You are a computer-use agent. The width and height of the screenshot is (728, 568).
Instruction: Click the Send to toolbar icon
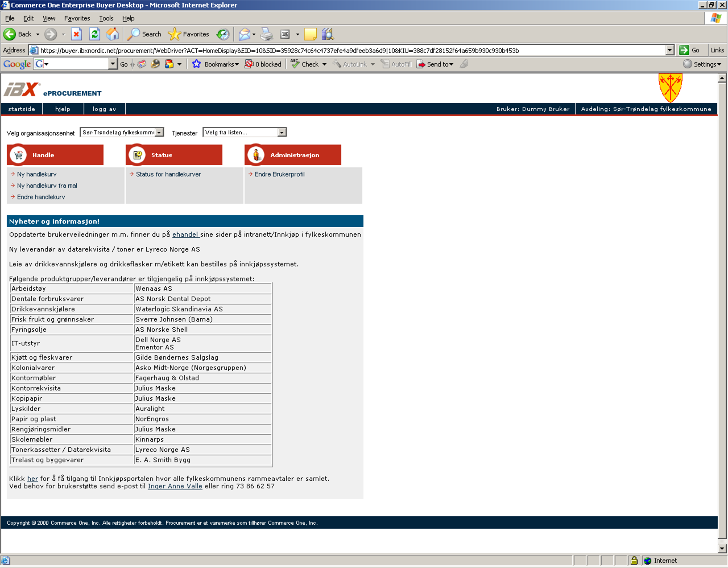tap(421, 64)
